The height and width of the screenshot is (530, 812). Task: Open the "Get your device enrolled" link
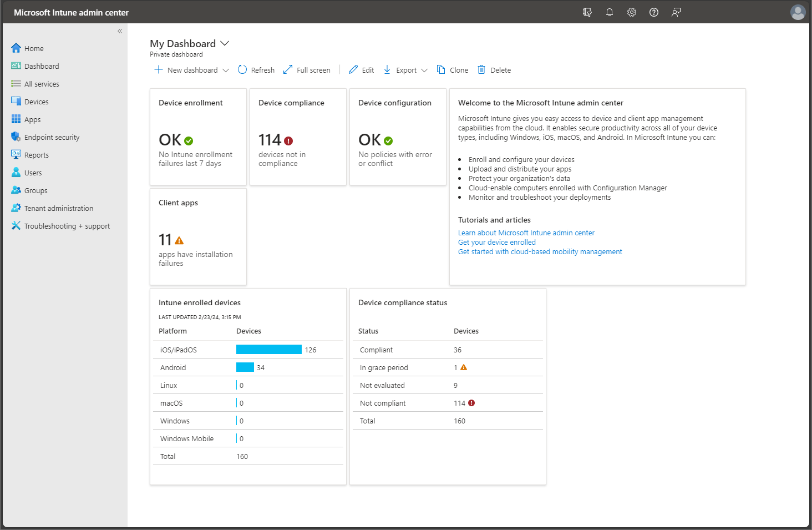(x=496, y=242)
